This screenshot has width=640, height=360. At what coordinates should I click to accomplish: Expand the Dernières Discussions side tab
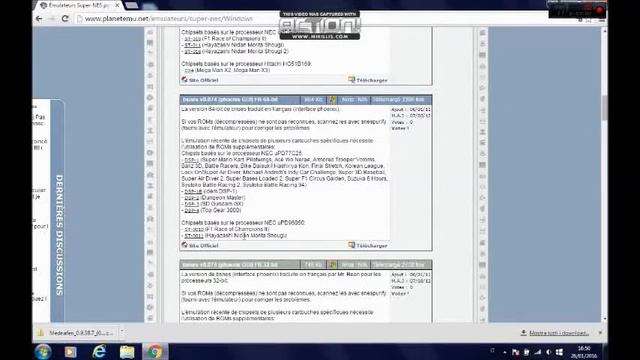tap(59, 235)
